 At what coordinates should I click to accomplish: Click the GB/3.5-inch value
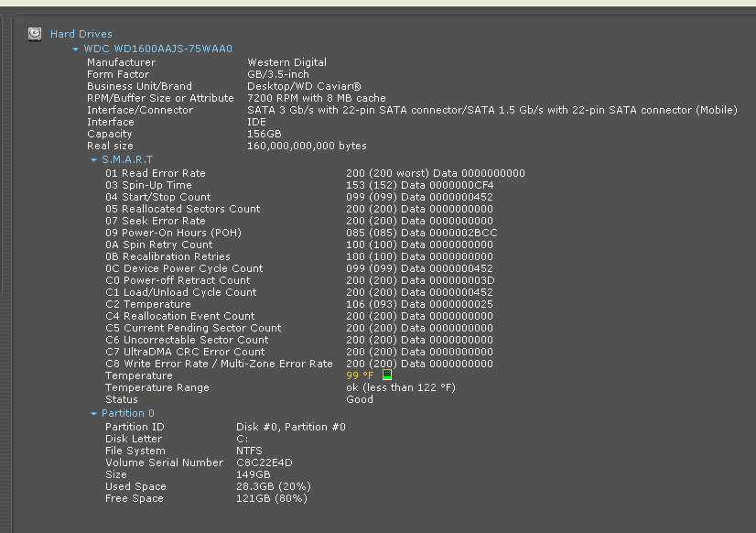click(278, 74)
